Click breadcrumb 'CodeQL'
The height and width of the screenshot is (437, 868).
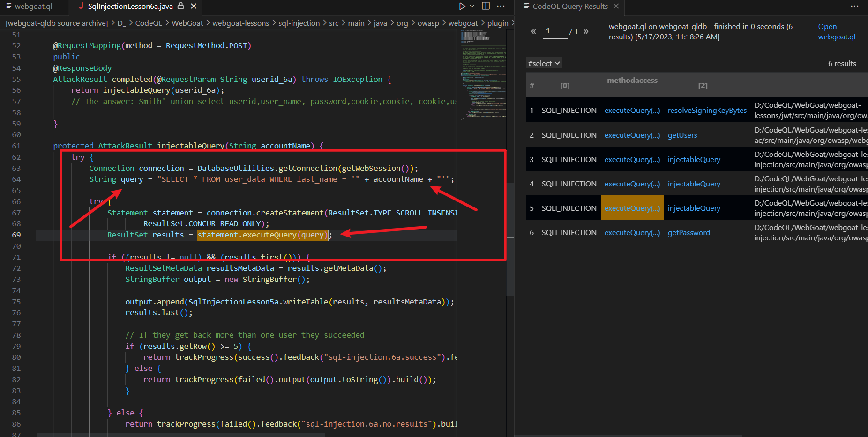(149, 23)
